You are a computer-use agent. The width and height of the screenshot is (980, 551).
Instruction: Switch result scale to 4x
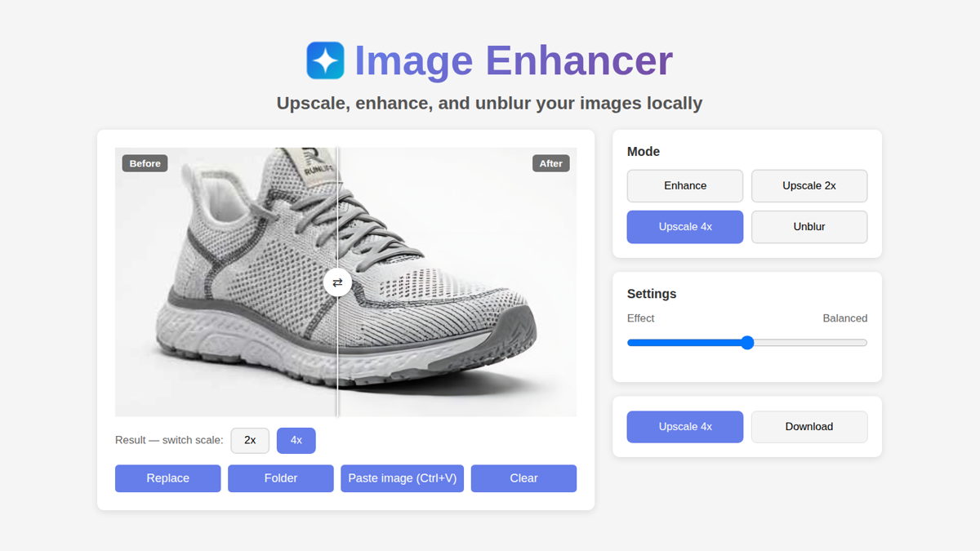pyautogui.click(x=296, y=440)
